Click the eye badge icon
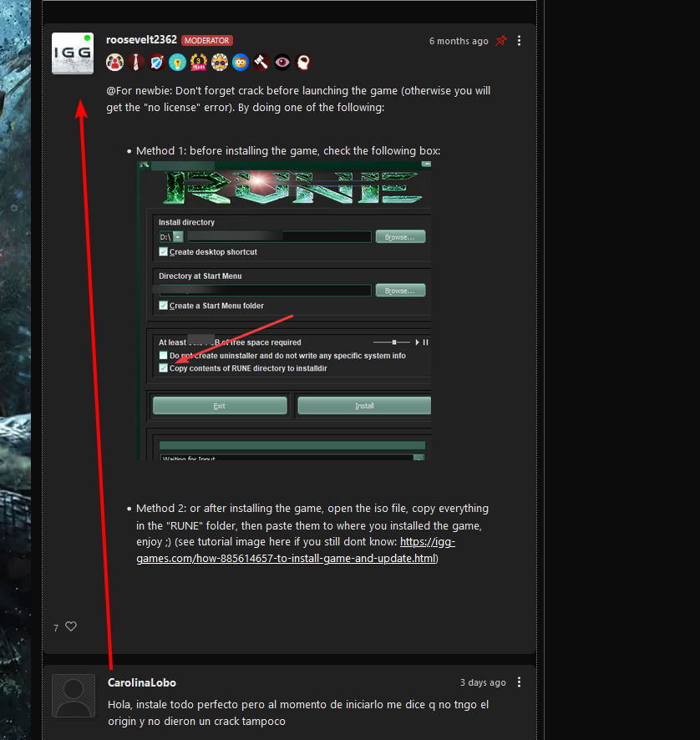This screenshot has height=740, width=700. [282, 63]
